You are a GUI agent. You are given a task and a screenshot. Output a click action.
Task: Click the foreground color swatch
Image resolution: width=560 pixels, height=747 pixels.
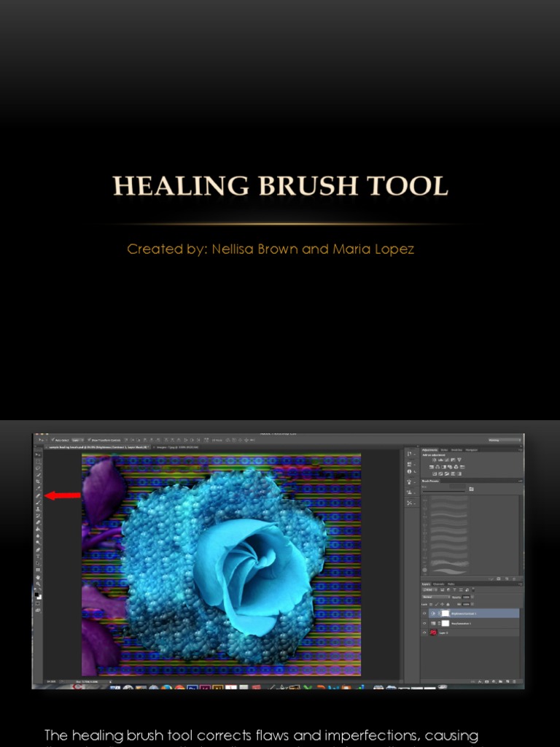pyautogui.click(x=36, y=595)
